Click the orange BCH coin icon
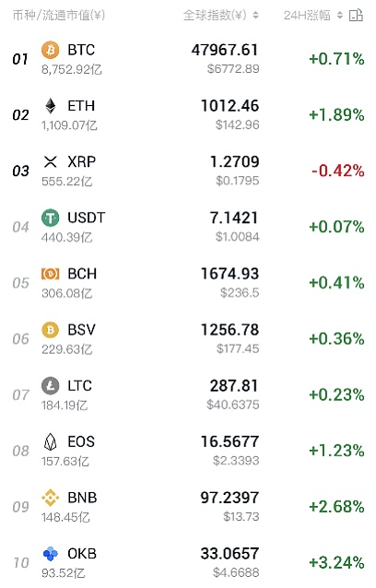Viewport: 376px width, 588px height. coord(51,274)
